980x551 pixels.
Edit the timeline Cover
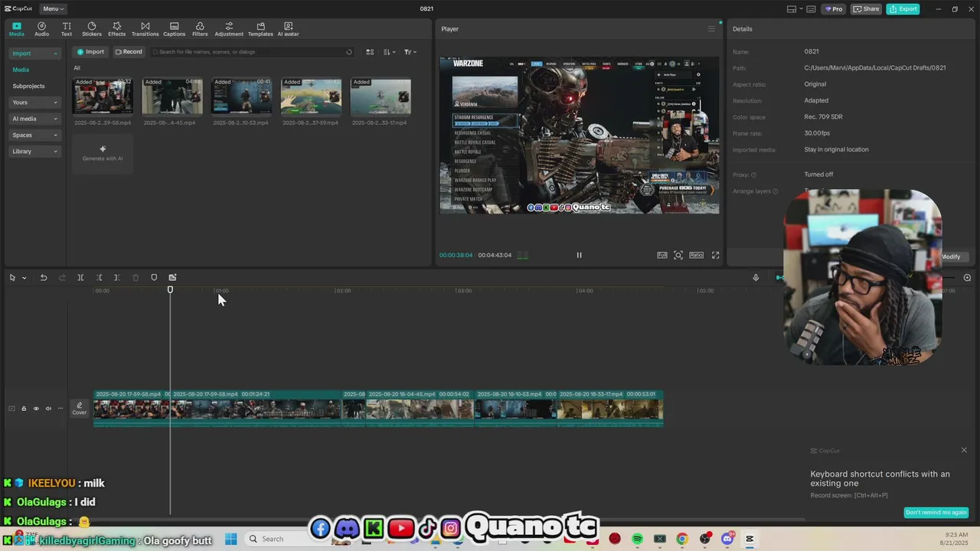(x=80, y=409)
